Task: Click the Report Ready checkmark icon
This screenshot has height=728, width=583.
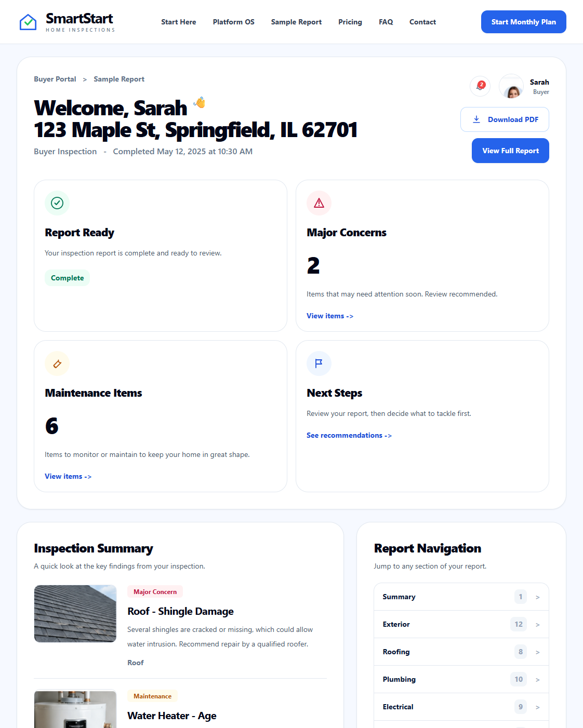Action: pyautogui.click(x=57, y=203)
